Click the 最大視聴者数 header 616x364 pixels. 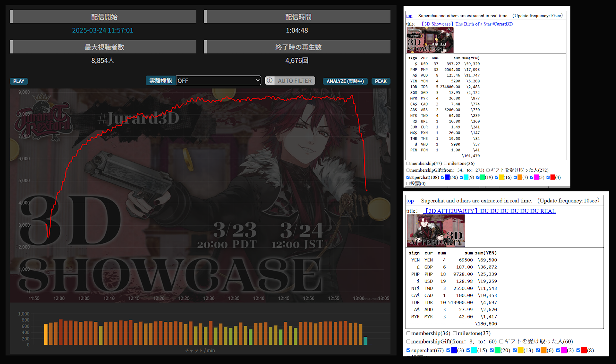point(103,47)
